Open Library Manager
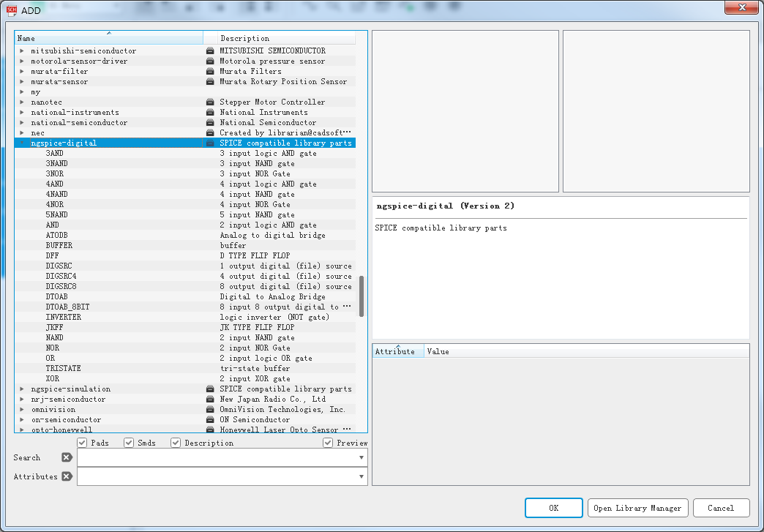 [637, 508]
